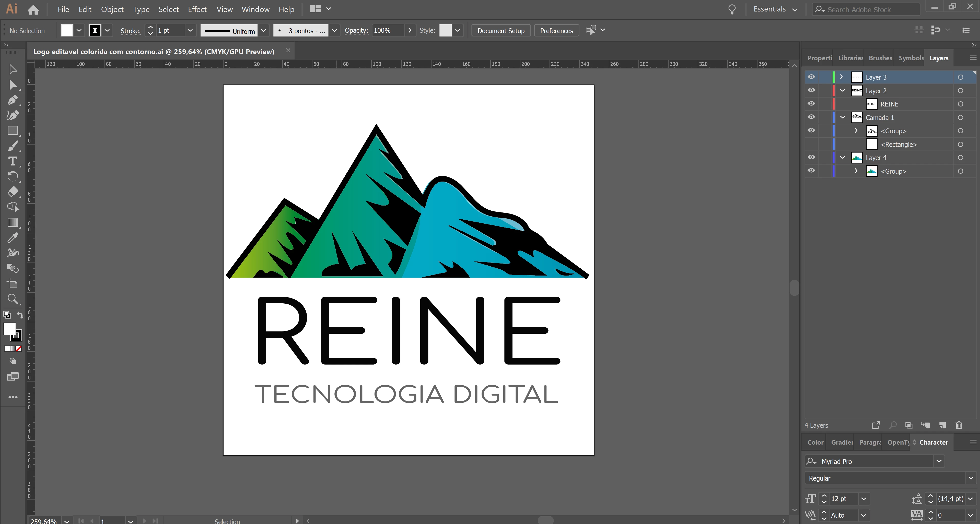Show the hidden Rectangle layer

811,145
